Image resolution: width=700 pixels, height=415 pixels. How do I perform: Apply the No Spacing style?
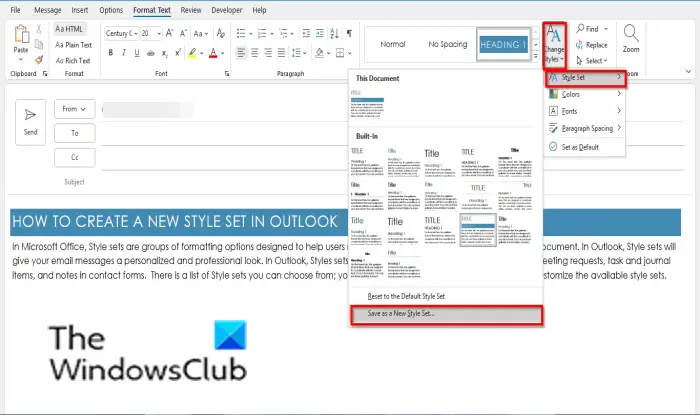click(x=448, y=44)
